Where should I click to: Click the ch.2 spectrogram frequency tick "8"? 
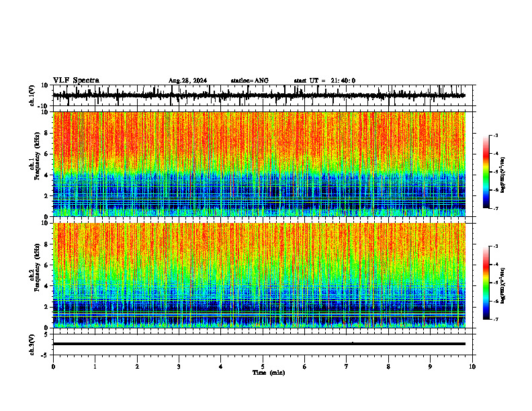coord(46,244)
